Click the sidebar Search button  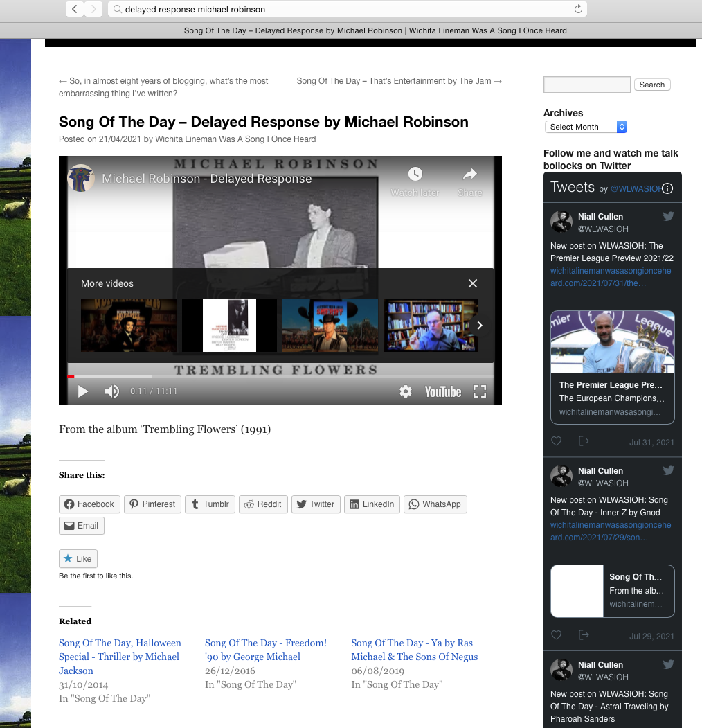pyautogui.click(x=652, y=85)
